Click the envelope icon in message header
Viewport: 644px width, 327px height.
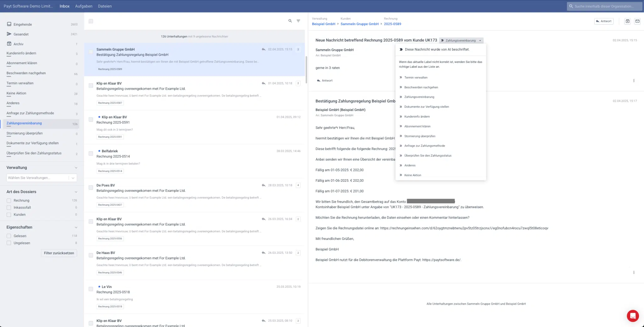pos(637,21)
